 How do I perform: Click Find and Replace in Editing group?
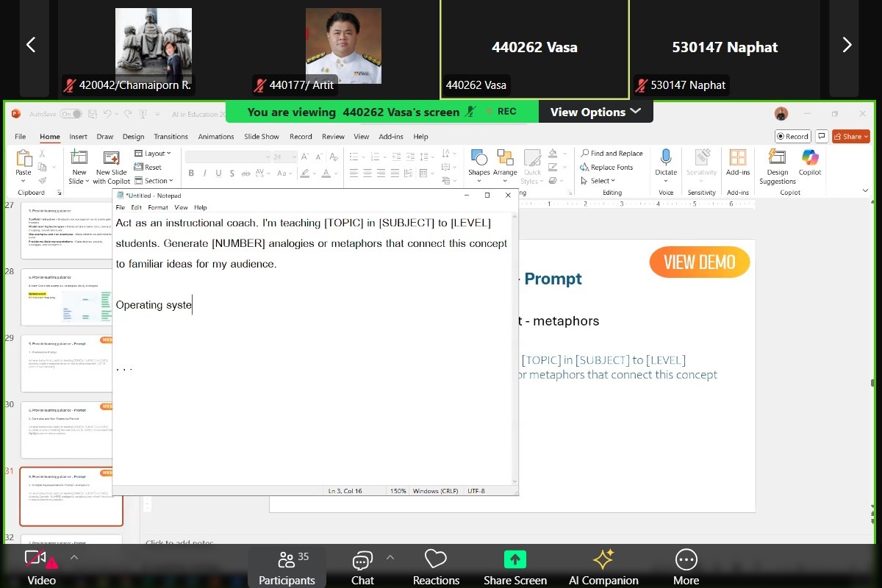(612, 154)
